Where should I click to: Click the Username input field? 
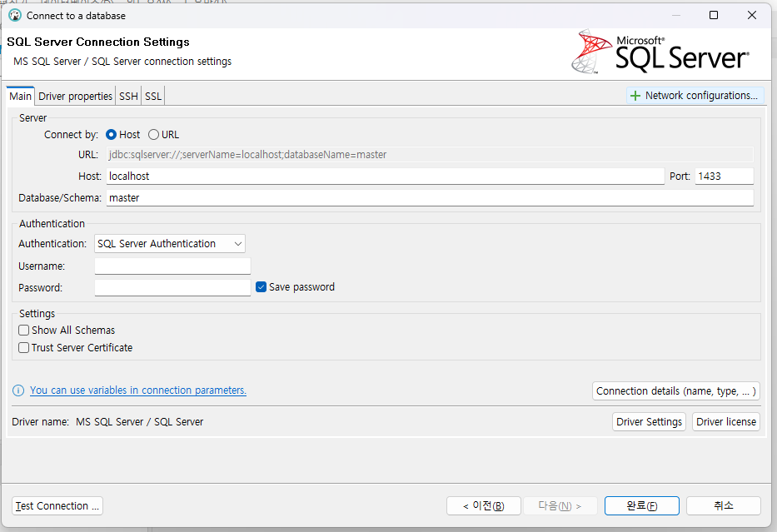coord(172,266)
